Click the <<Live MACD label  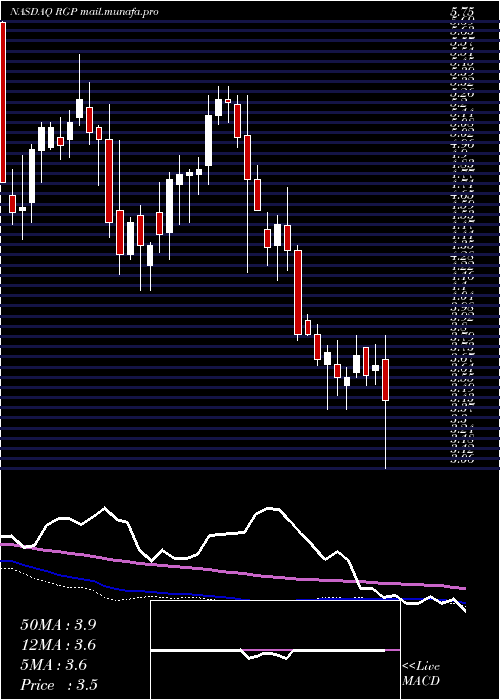click(421, 674)
